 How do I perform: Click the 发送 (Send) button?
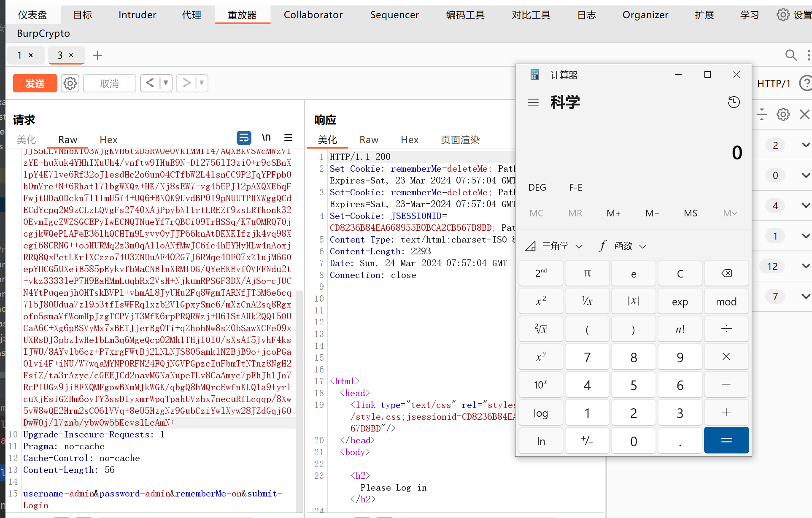[x=35, y=83]
